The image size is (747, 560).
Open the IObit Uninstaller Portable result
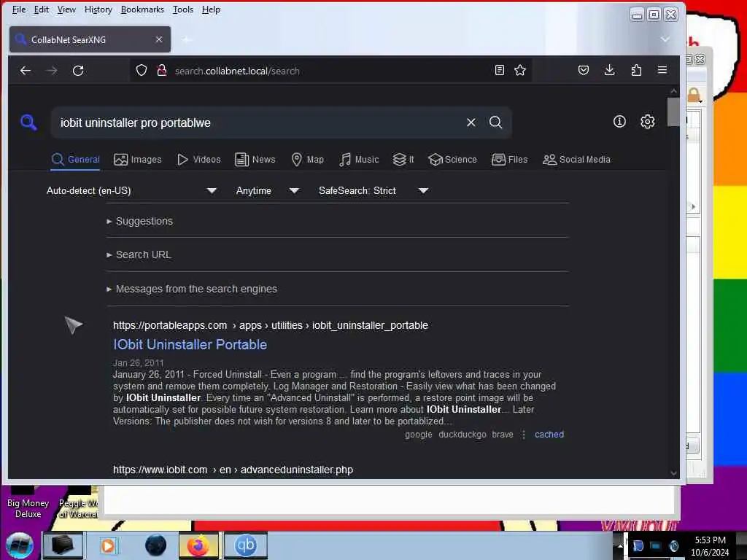pyautogui.click(x=190, y=344)
